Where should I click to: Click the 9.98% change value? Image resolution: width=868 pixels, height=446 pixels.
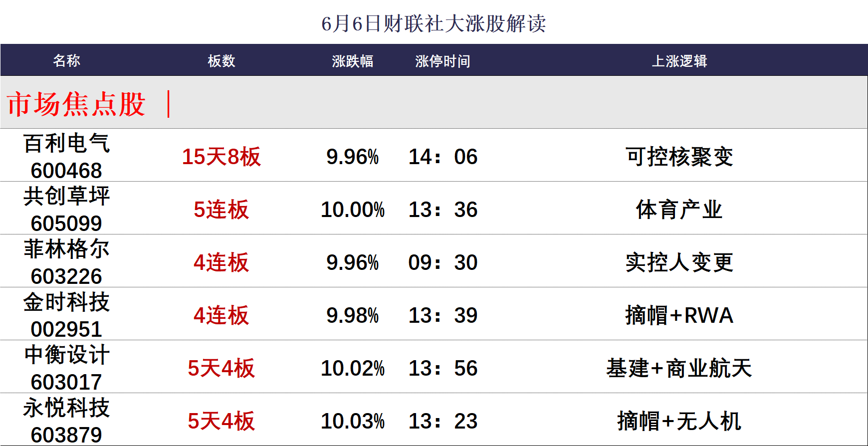352,315
